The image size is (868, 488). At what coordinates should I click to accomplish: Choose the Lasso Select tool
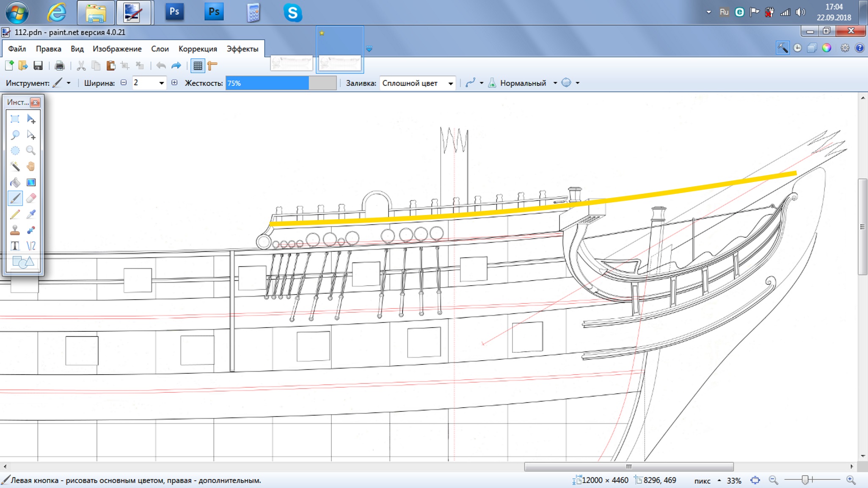click(15, 135)
